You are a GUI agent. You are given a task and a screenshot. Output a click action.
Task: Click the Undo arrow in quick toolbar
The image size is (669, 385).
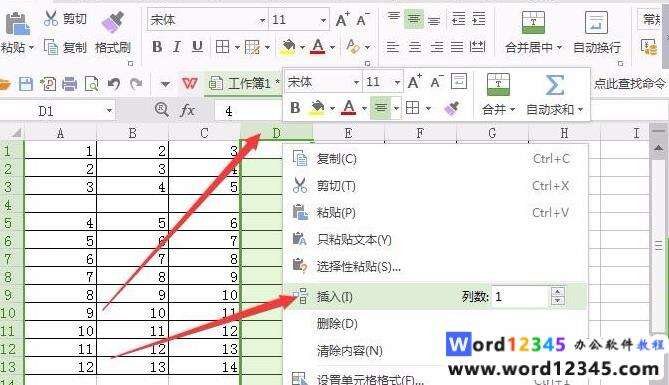pos(113,84)
